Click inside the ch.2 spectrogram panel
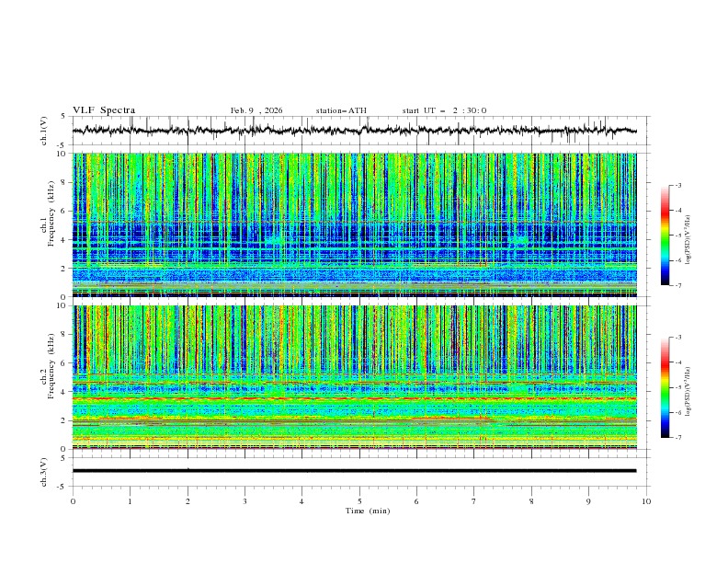 pos(358,377)
